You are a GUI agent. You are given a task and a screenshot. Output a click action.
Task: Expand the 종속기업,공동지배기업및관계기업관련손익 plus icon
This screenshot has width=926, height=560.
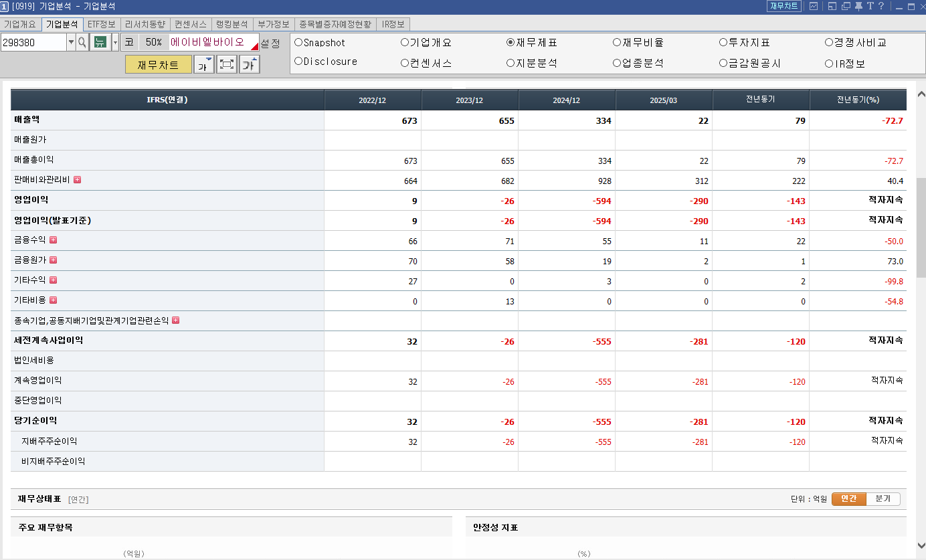[x=175, y=320]
